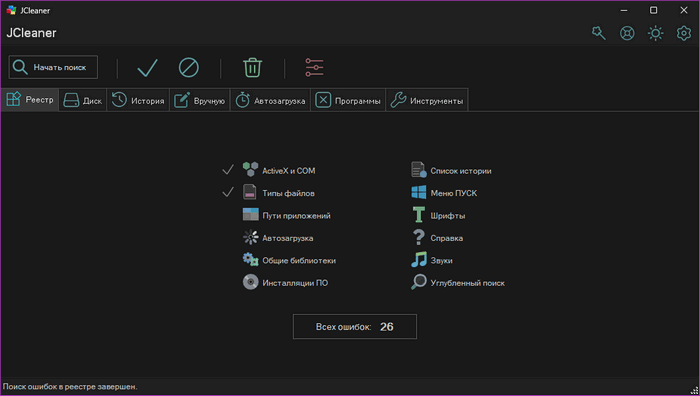The image size is (700, 396).
Task: Open the sliders options toolbar icon
Action: coord(314,67)
